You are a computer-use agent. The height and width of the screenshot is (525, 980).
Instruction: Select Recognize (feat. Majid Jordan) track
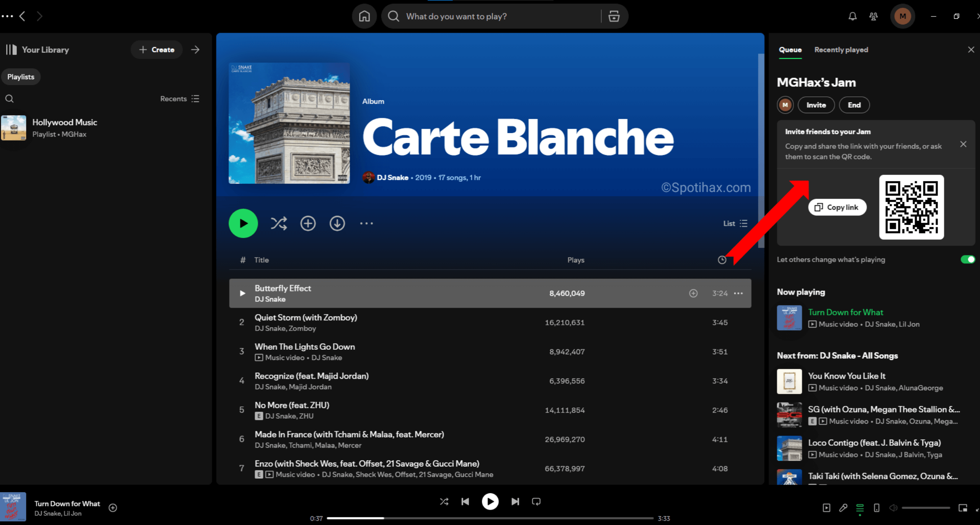pos(490,381)
